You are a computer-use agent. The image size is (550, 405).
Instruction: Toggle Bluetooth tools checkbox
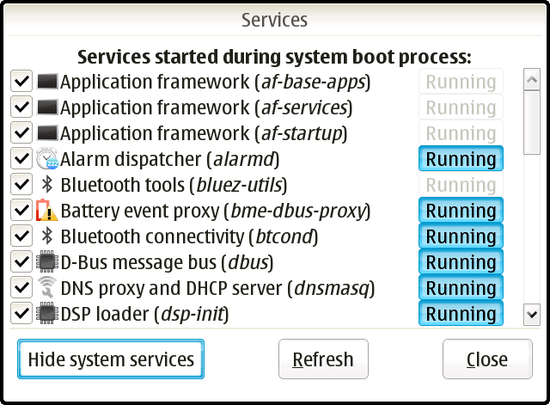point(21,184)
